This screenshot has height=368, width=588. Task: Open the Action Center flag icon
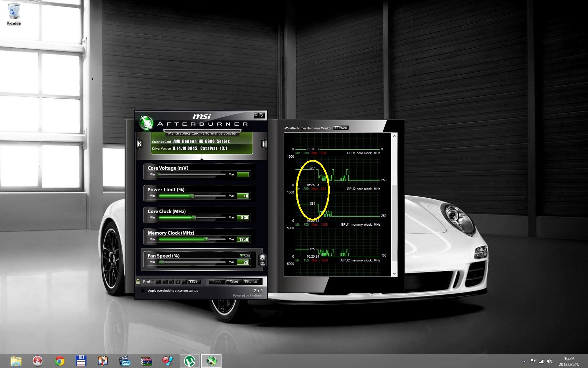point(533,361)
